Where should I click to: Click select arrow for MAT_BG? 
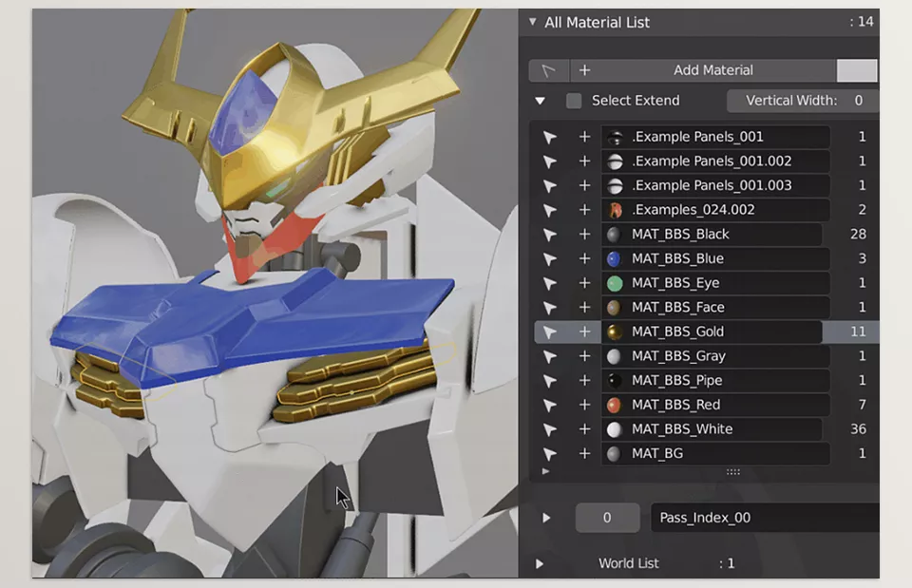click(x=549, y=454)
